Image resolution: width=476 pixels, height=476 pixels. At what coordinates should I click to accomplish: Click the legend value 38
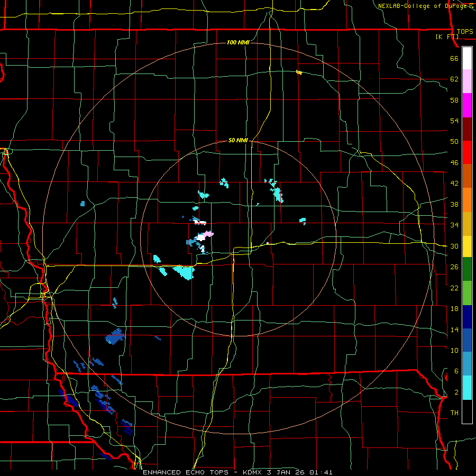(x=454, y=204)
